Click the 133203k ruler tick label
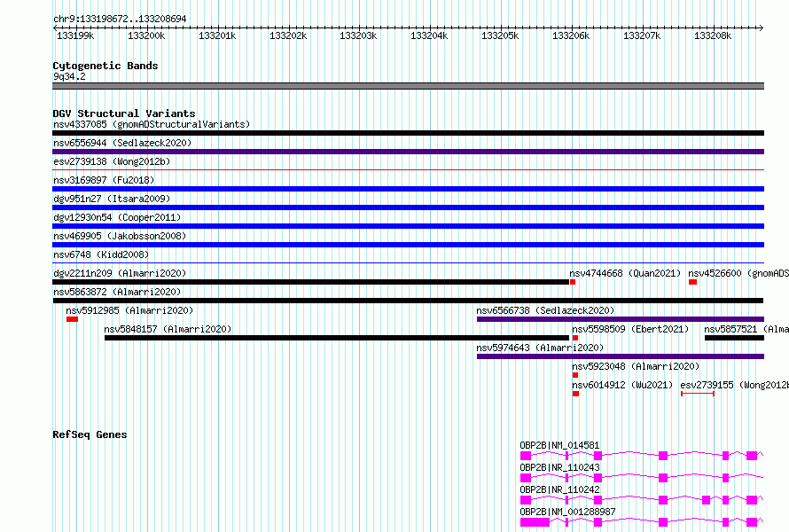This screenshot has width=789, height=532. (x=358, y=35)
